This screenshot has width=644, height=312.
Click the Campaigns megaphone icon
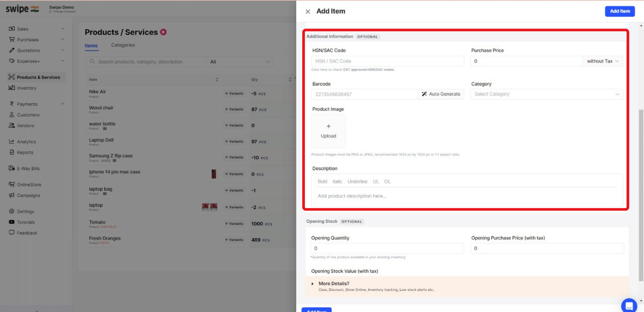pyautogui.click(x=12, y=195)
